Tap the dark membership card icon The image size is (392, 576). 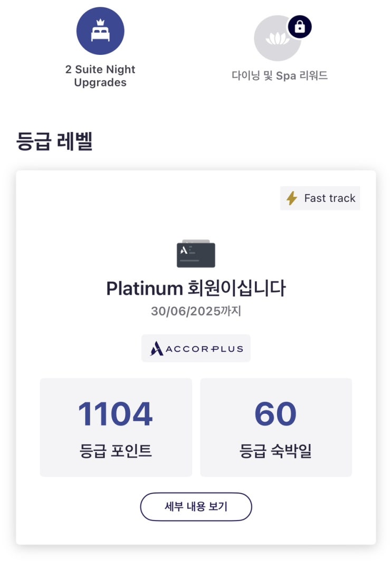click(196, 254)
